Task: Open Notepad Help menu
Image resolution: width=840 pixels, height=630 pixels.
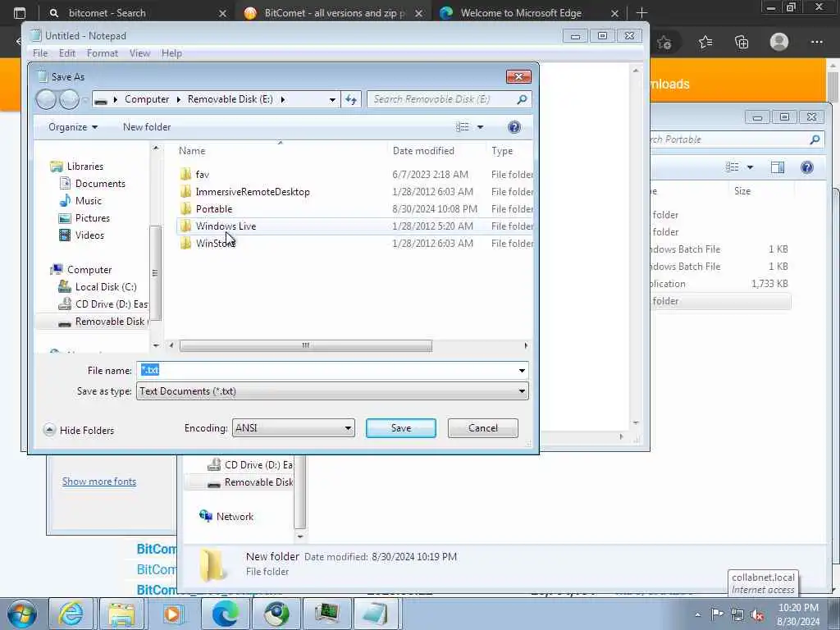Action: point(171,53)
